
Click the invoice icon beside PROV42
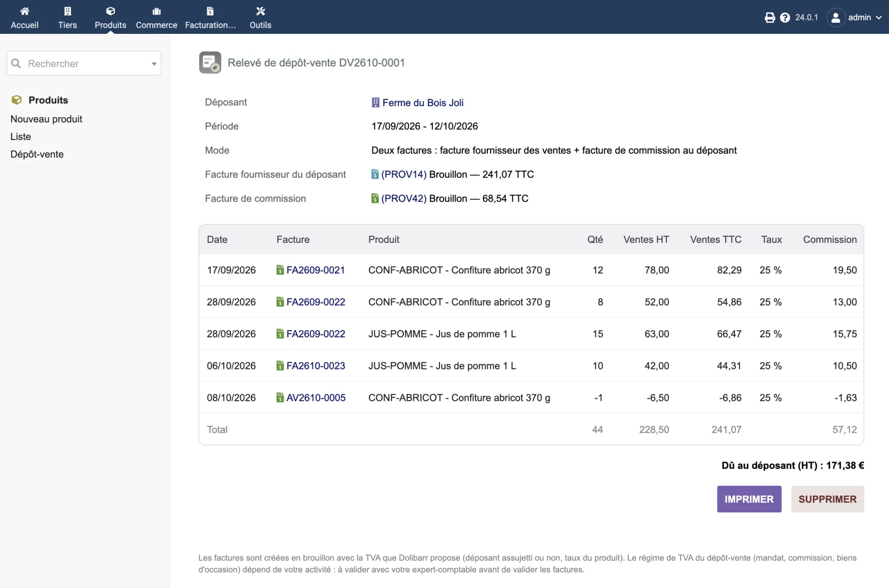point(375,198)
